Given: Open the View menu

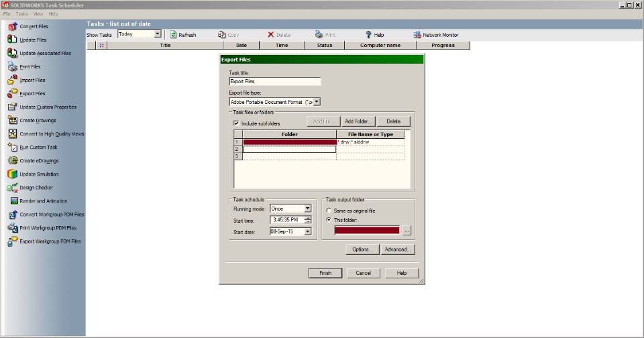Looking at the screenshot, I should (38, 14).
